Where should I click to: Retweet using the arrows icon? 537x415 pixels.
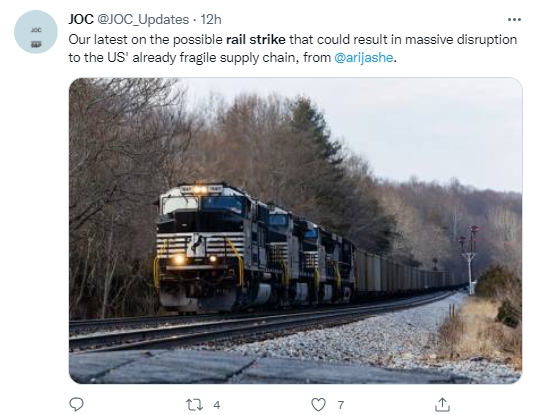[194, 405]
